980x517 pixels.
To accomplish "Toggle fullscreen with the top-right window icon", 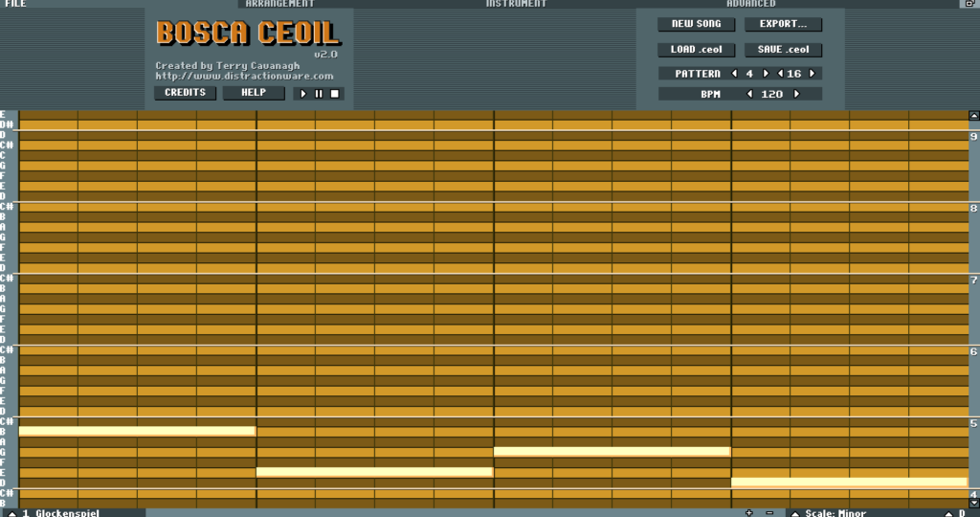I will 969,4.
